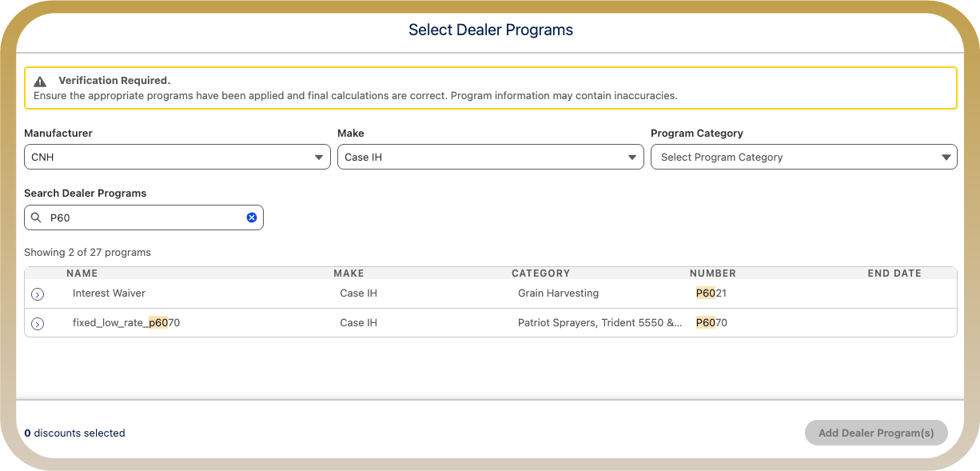
Task: Open the Make dropdown showing Case IH
Action: [491, 157]
